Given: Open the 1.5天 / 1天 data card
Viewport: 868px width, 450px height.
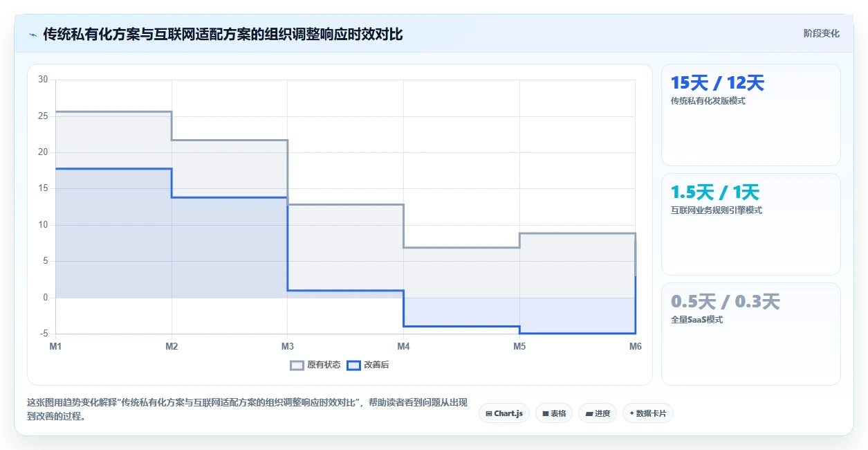Looking at the screenshot, I should tap(750, 224).
